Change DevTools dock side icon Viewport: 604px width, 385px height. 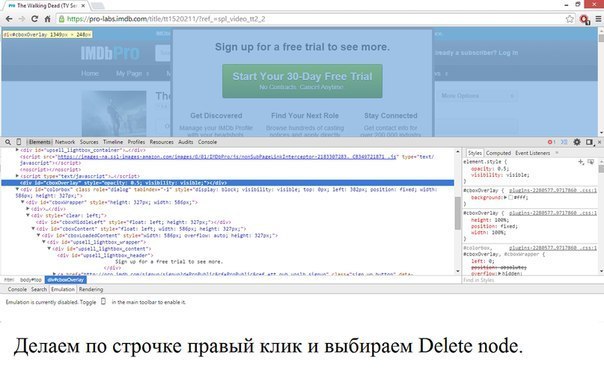pyautogui.click(x=589, y=142)
